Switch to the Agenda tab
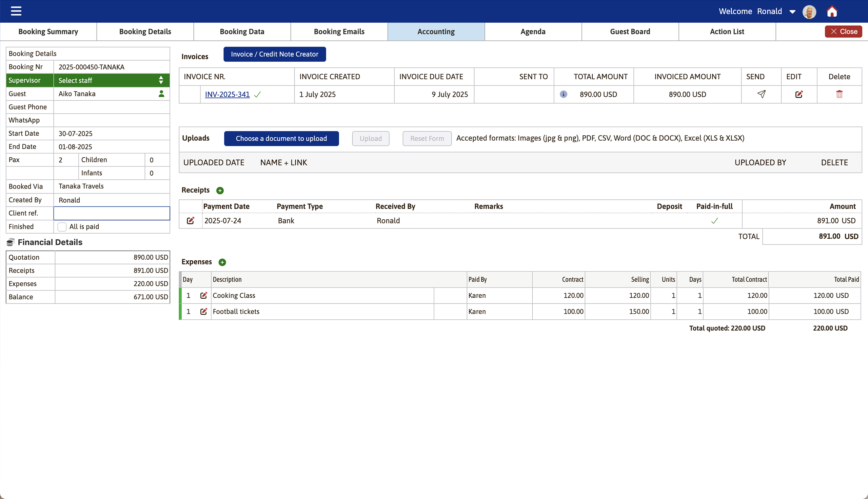Screen dimensions: 868x499 pos(533,31)
